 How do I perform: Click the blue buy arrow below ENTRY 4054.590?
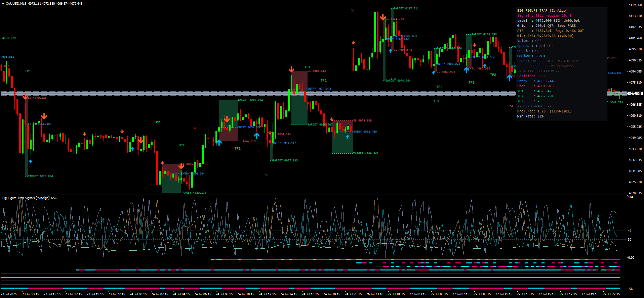coord(256,136)
